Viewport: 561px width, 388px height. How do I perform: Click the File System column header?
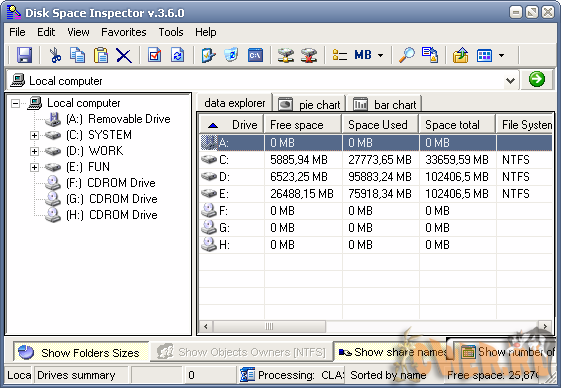click(525, 125)
